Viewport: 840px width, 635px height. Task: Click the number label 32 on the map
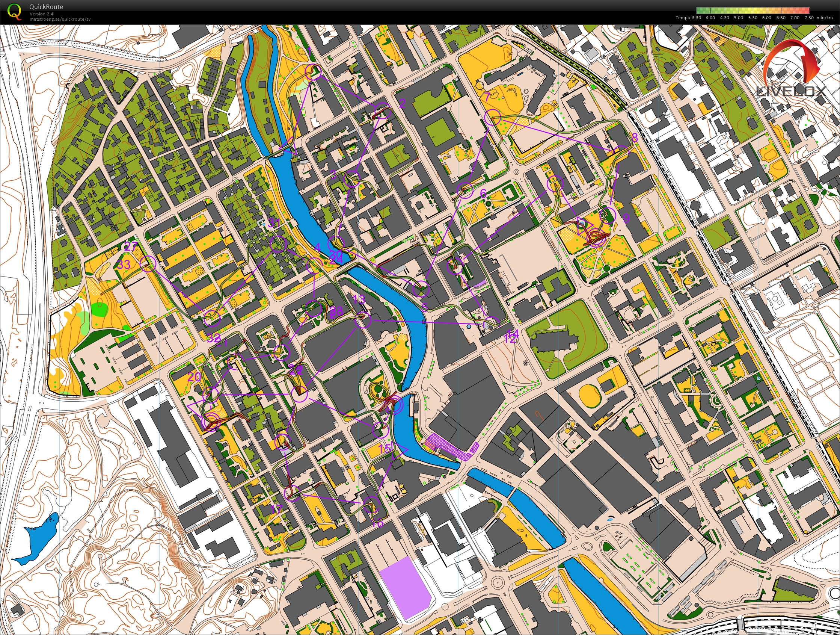click(x=213, y=337)
